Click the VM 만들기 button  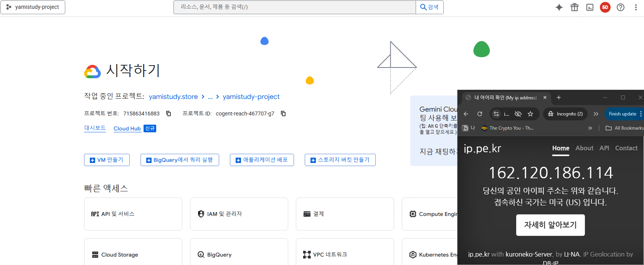(107, 160)
